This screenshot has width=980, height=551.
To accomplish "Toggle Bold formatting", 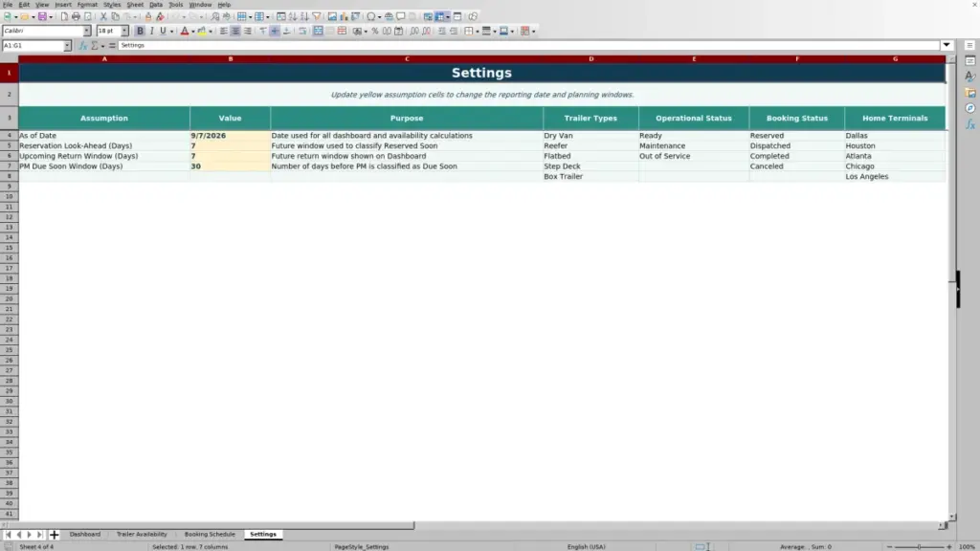I will click(140, 31).
